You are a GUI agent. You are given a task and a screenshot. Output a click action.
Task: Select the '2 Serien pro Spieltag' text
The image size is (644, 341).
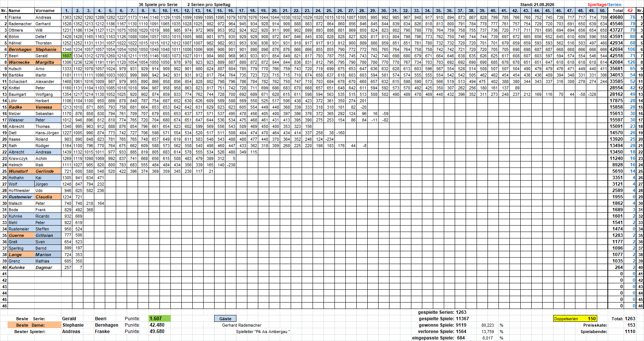pyautogui.click(x=209, y=5)
